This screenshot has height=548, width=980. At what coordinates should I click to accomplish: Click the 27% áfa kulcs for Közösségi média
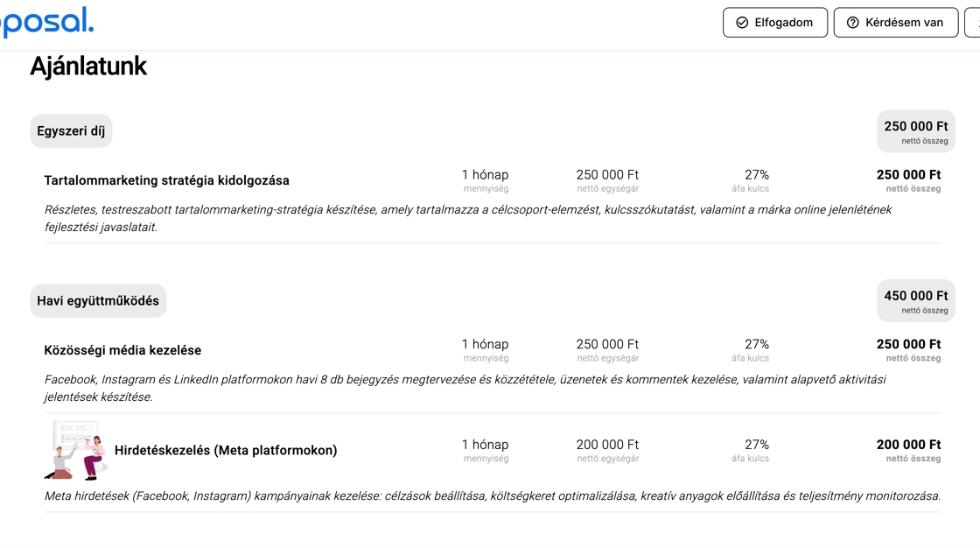click(756, 345)
